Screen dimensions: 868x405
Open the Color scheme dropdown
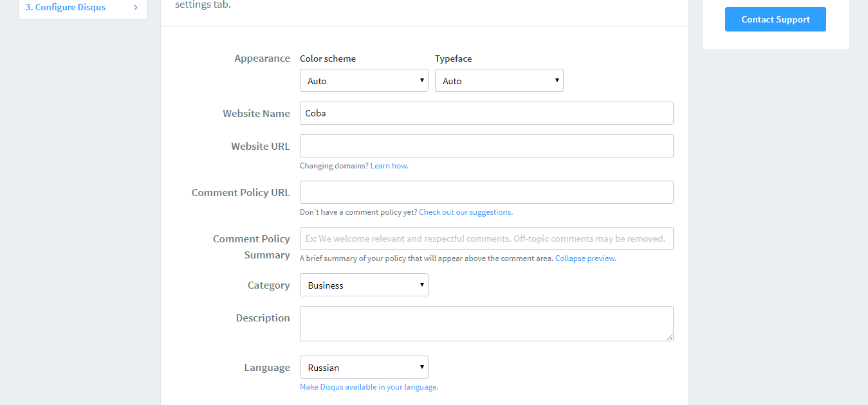click(364, 81)
